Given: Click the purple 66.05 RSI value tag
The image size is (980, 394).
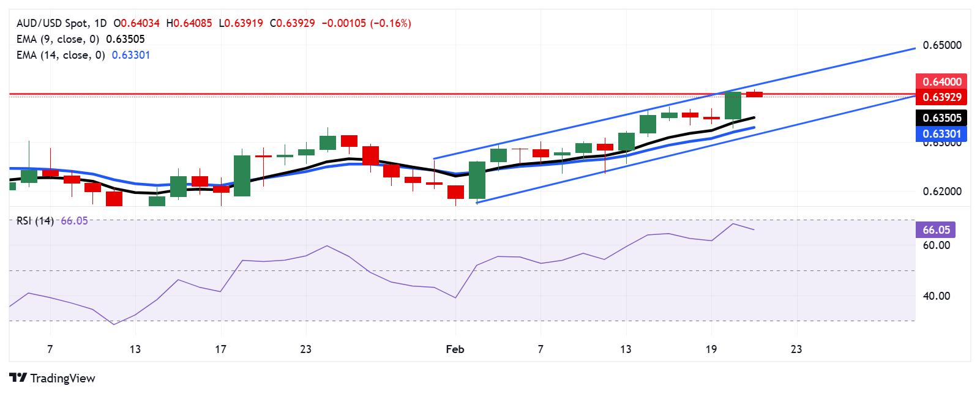Looking at the screenshot, I should tap(935, 230).
